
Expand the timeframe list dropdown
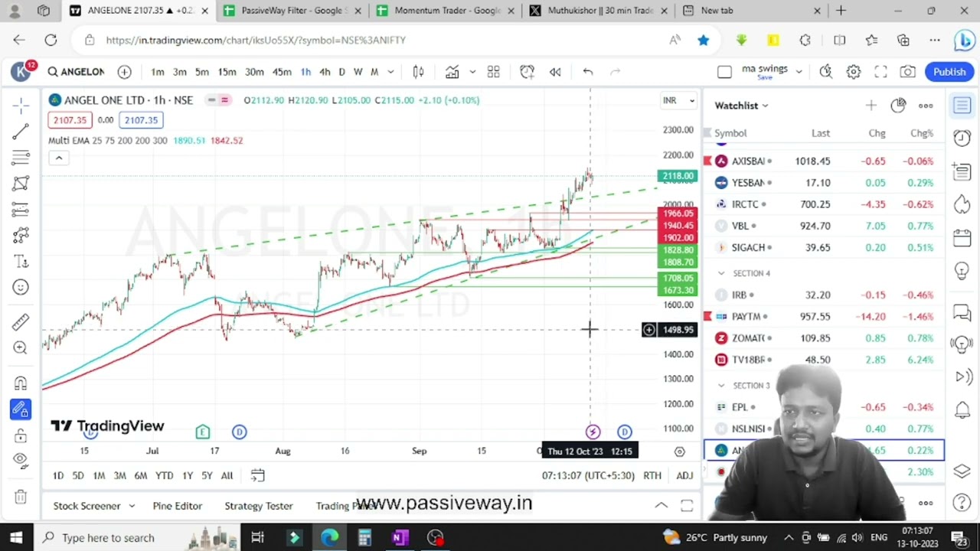[x=390, y=72]
